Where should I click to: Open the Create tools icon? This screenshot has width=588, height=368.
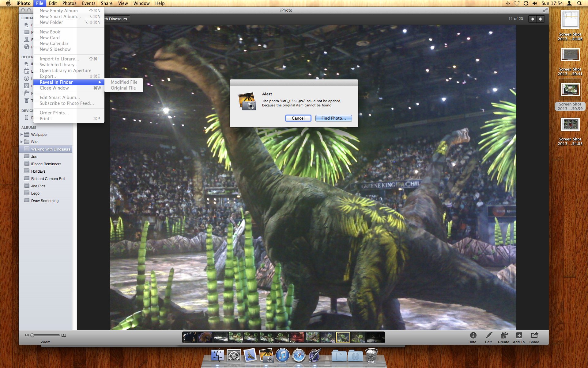(x=504, y=335)
